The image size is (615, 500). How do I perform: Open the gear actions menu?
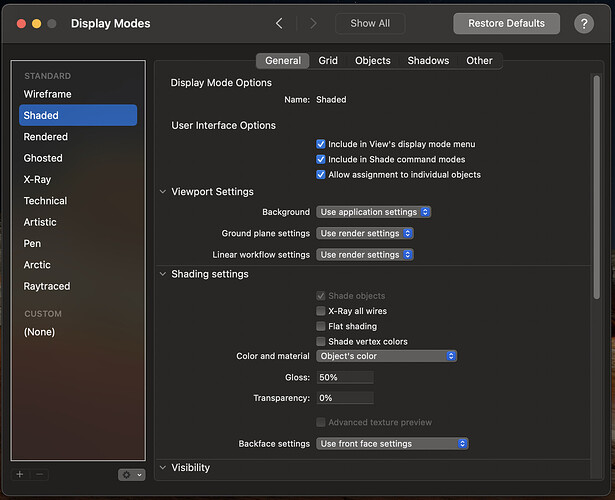[132, 475]
